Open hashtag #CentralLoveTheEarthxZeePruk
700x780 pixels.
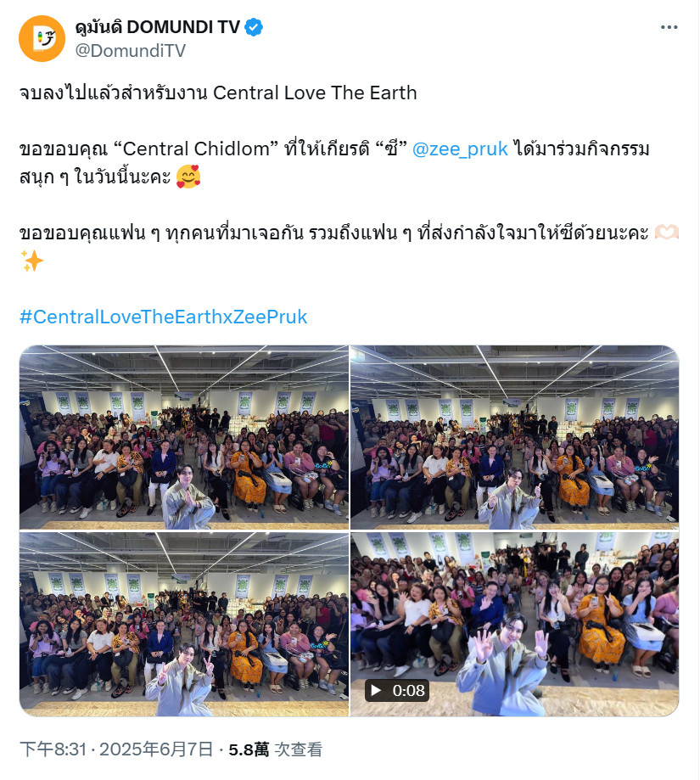coord(164,317)
